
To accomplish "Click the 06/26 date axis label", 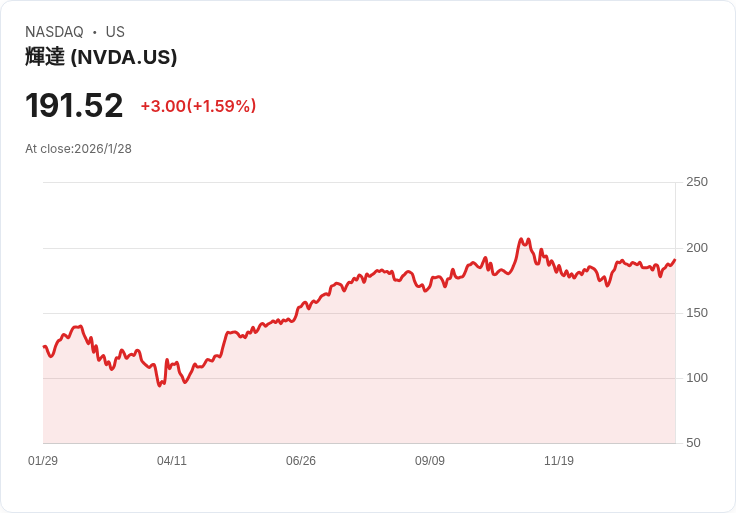I will 301,461.
